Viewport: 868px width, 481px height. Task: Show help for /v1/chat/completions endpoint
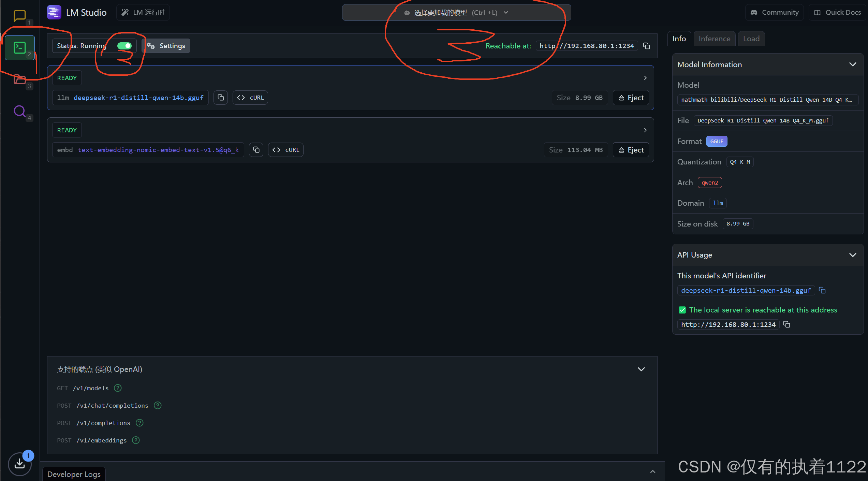pyautogui.click(x=158, y=405)
